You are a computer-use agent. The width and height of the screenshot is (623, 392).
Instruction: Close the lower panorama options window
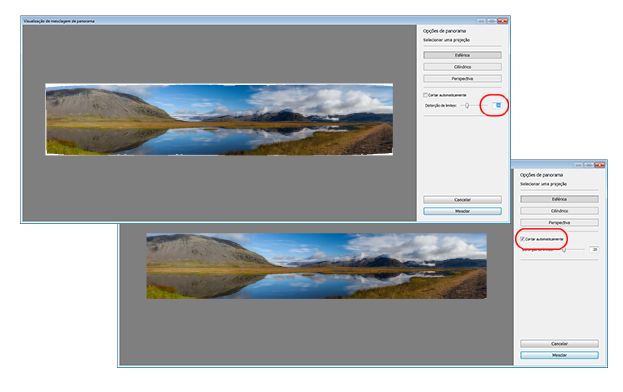600,165
